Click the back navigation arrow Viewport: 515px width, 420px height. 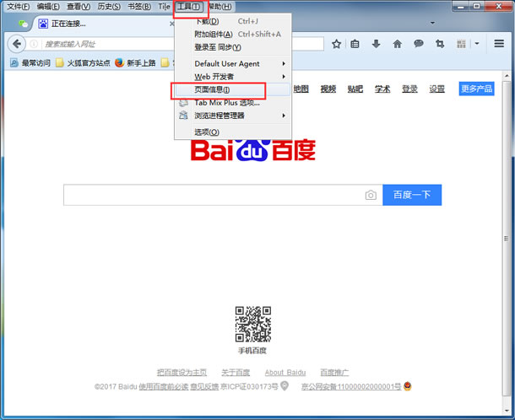(x=15, y=44)
